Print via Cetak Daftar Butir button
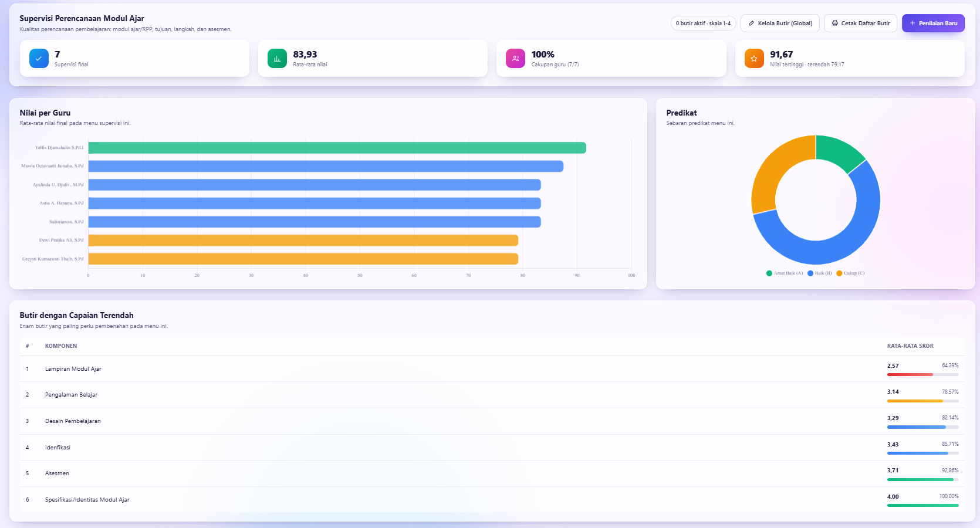Viewport: 980px width, 528px height. pyautogui.click(x=860, y=23)
